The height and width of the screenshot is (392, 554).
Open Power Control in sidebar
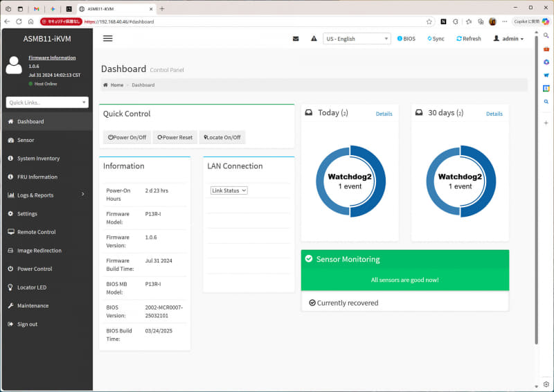click(x=47, y=269)
